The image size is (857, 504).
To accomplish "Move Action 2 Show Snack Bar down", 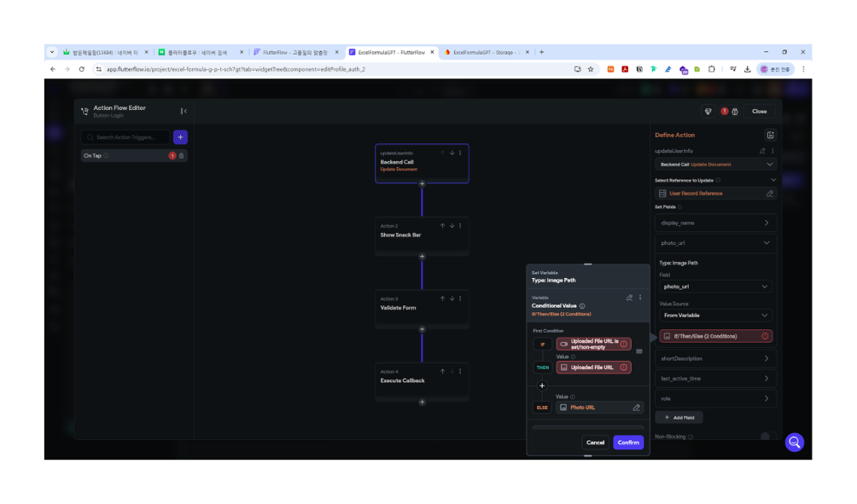I will point(452,225).
